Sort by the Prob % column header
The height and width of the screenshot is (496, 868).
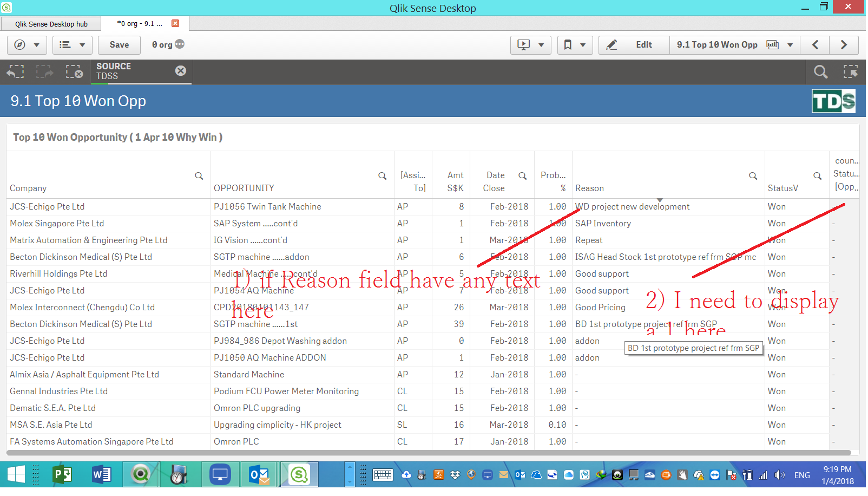(553, 182)
